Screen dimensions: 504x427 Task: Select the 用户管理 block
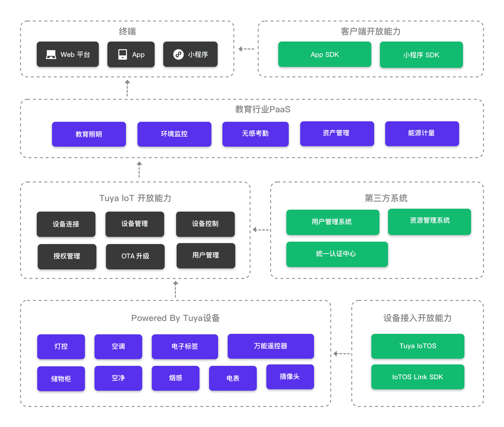pos(206,256)
